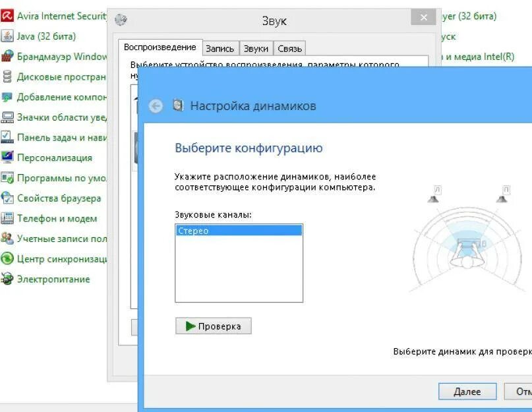Open the Телефон и модем icon
532x412 pixels.
tap(7, 218)
